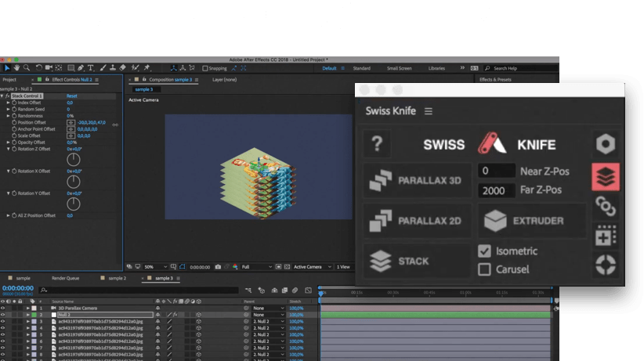Viewport: 644px width, 361px height.
Task: Click the Rotation Y Offset dial
Action: [74, 204]
